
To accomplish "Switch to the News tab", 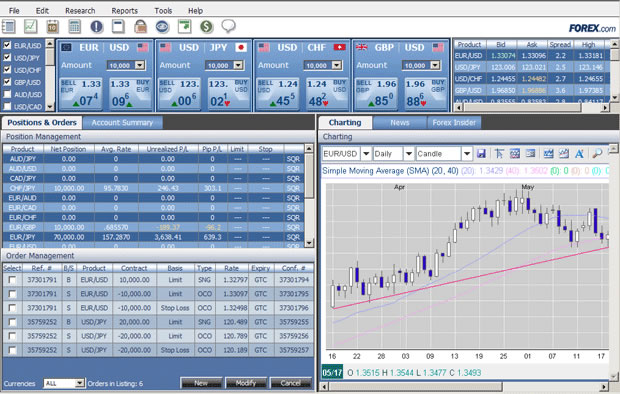I will coord(400,123).
